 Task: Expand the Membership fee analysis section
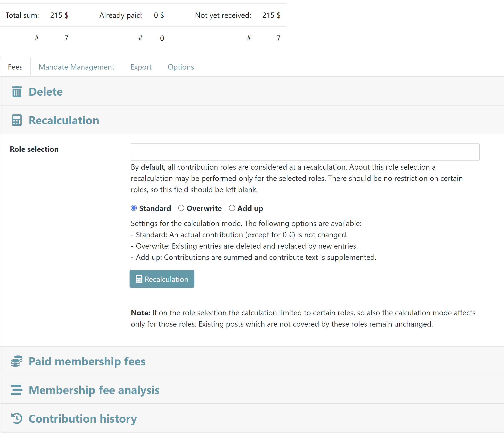pos(94,390)
